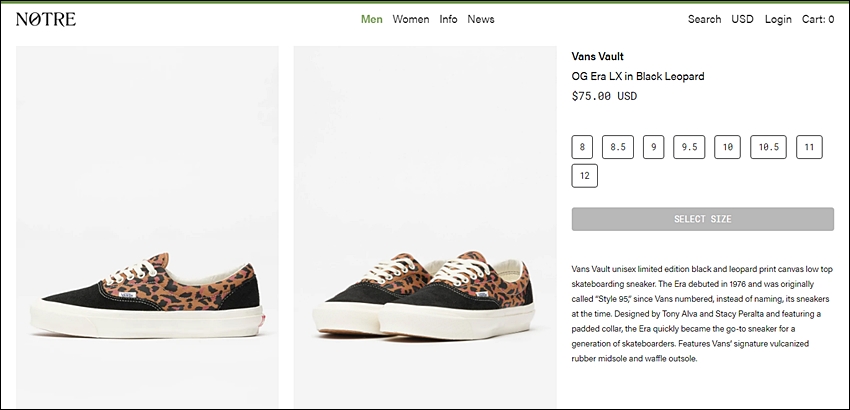The width and height of the screenshot is (850, 410).
Task: Pick size 12
Action: coord(584,176)
